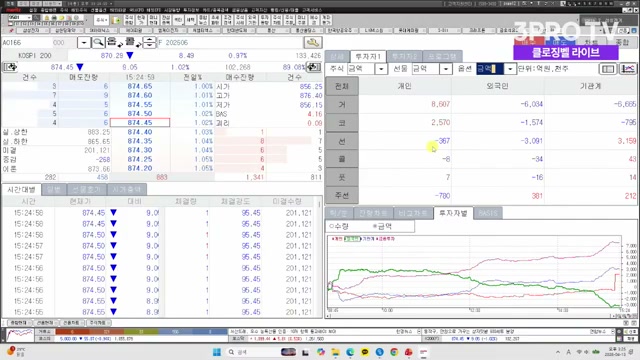
Task: Click the highlighted 874.45 price cell
Action: point(140,122)
